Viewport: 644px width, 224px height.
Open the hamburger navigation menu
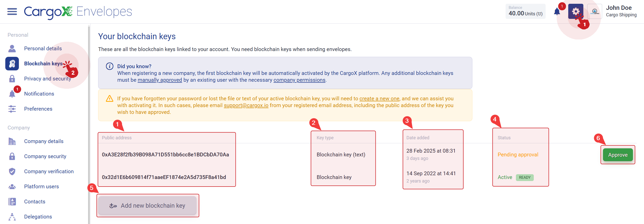[x=12, y=12]
